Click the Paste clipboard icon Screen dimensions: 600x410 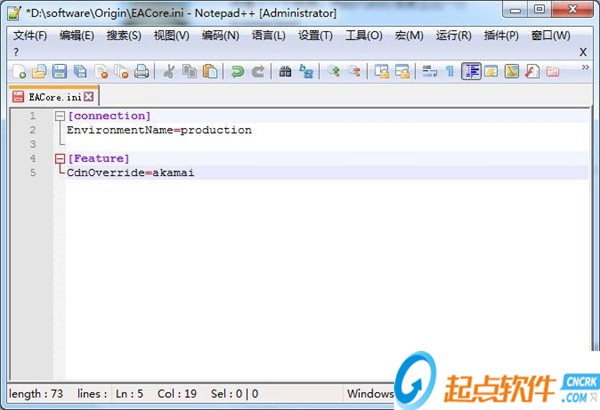pos(210,71)
